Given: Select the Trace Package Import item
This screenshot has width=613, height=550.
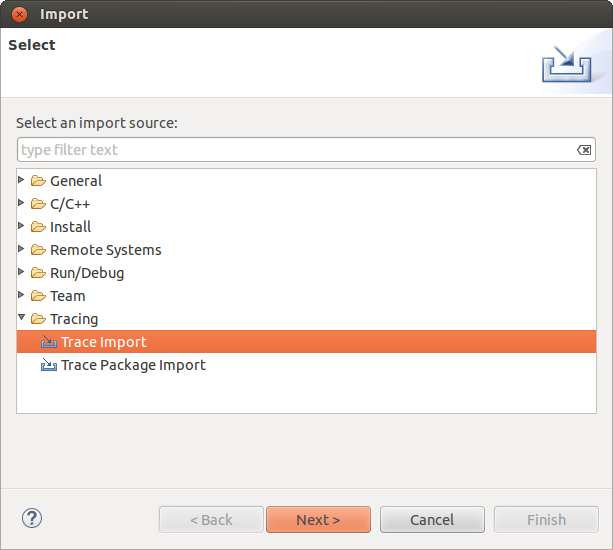Looking at the screenshot, I should click(133, 365).
